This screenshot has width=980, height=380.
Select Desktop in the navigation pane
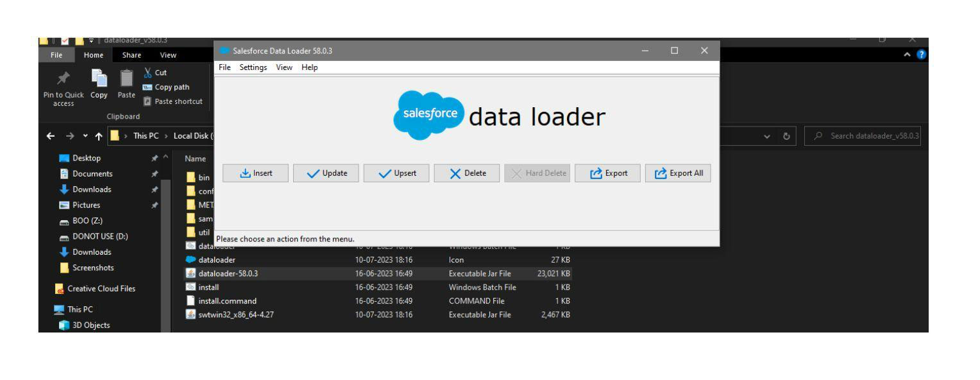[x=87, y=158]
